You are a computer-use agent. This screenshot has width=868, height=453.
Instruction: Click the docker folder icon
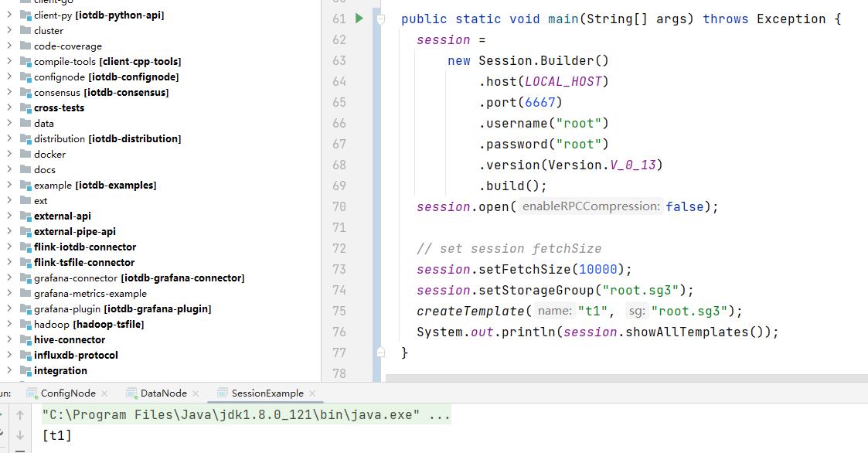tap(26, 154)
